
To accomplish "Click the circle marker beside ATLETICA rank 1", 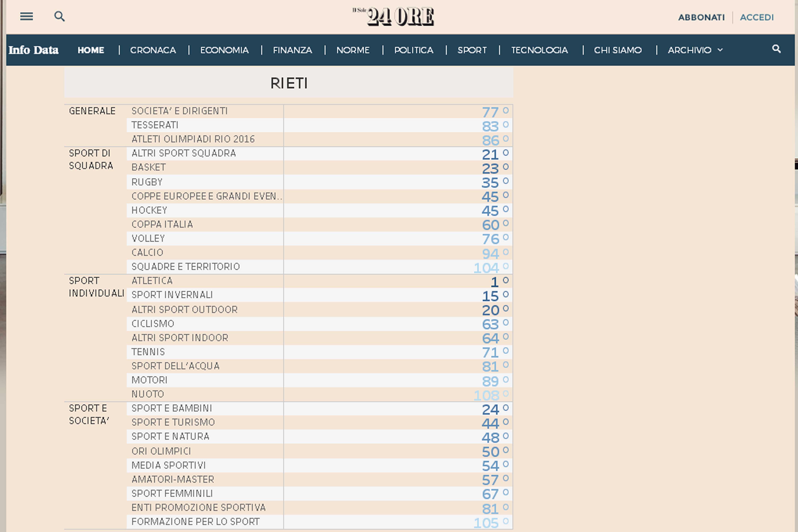I will click(506, 280).
